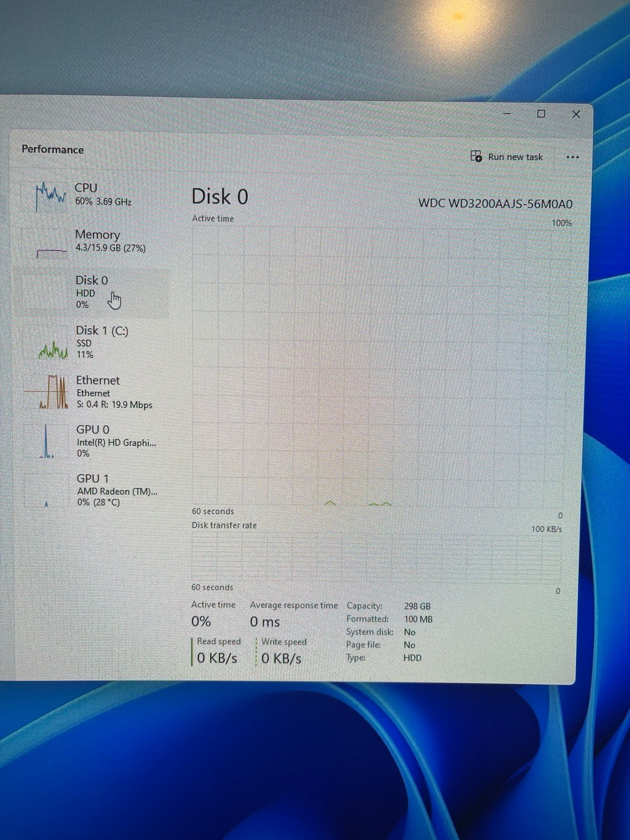Click the Read speed 0 KB/s value
Screen dimensions: 630x840
coord(217,658)
